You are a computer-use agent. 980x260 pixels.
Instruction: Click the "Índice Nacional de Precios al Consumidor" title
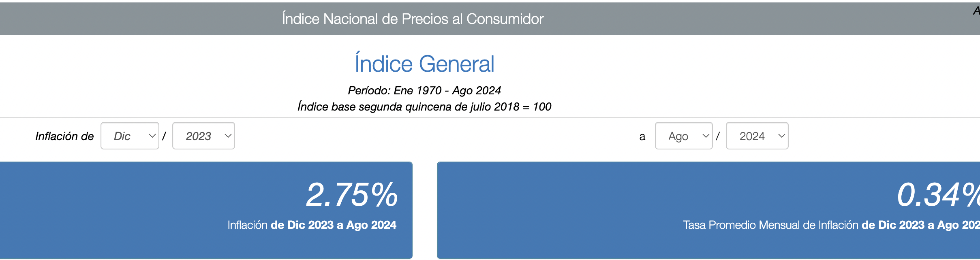(413, 19)
